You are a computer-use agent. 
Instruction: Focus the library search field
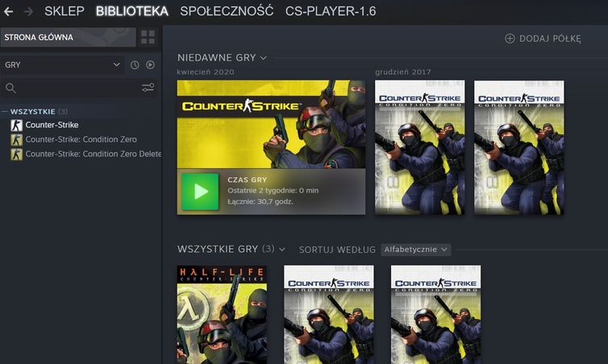(x=79, y=88)
